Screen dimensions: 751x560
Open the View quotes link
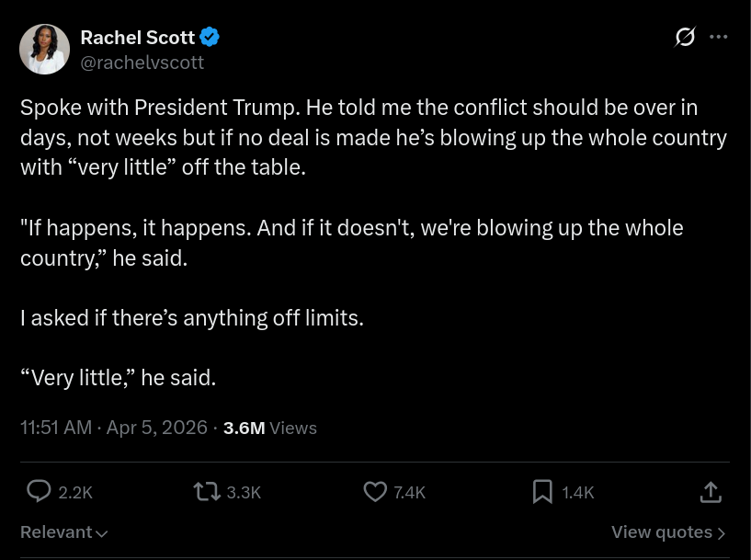668,532
